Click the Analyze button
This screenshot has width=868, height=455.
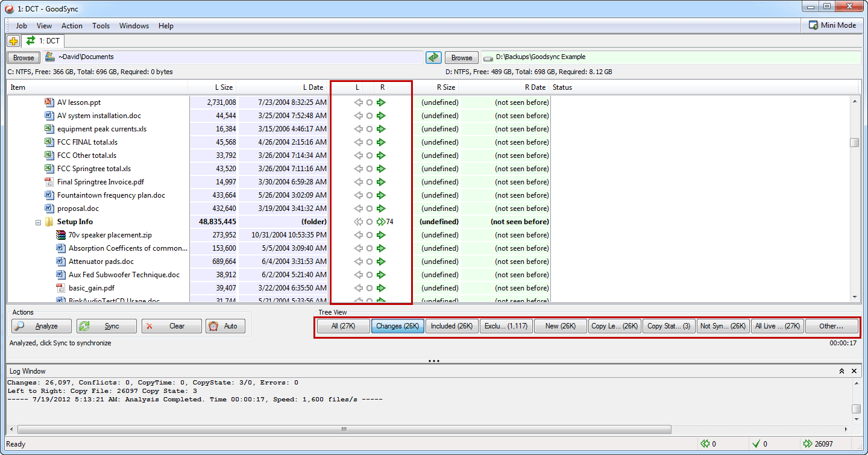(x=42, y=326)
